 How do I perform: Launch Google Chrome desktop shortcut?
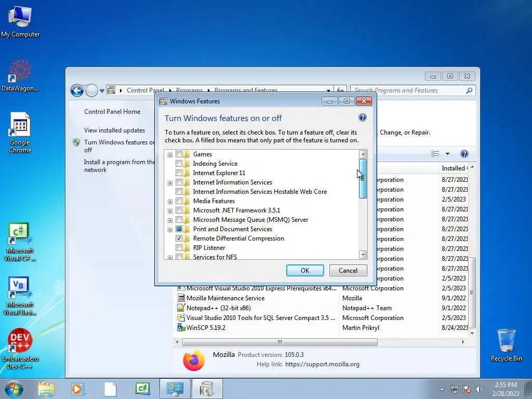point(20,132)
